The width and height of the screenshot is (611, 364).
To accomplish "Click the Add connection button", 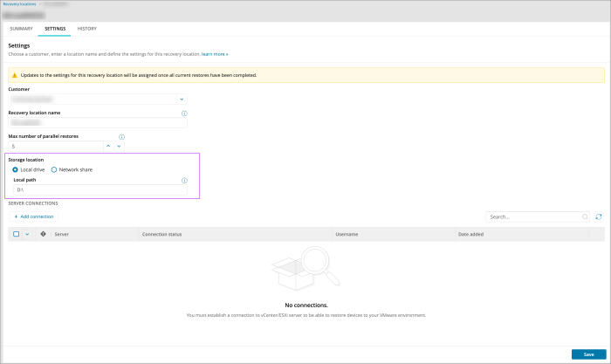I will [33, 216].
